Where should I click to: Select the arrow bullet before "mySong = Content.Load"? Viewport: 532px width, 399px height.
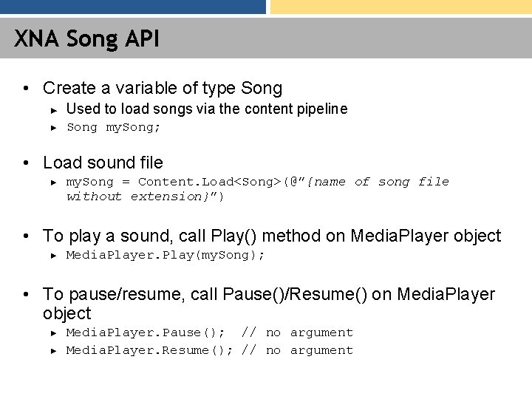pos(53,183)
